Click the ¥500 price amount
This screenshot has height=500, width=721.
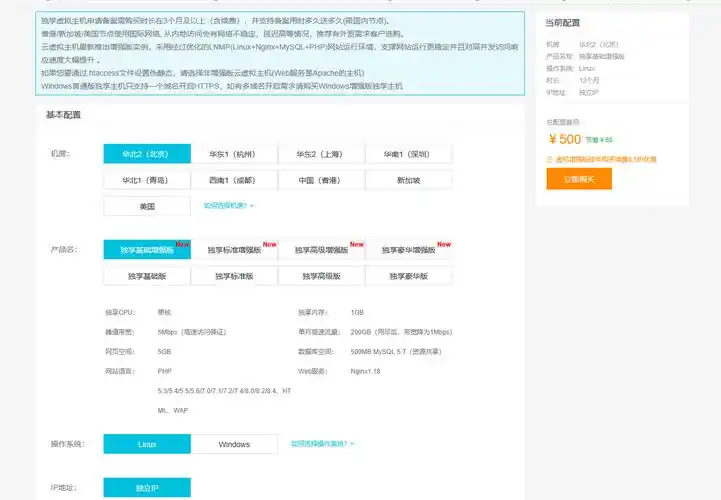click(x=565, y=139)
